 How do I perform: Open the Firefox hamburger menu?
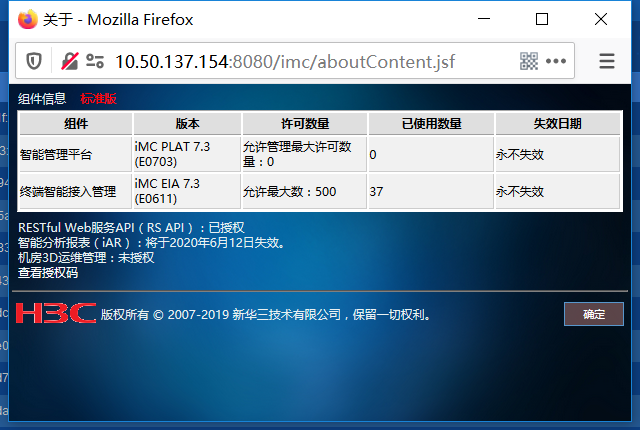[607, 61]
